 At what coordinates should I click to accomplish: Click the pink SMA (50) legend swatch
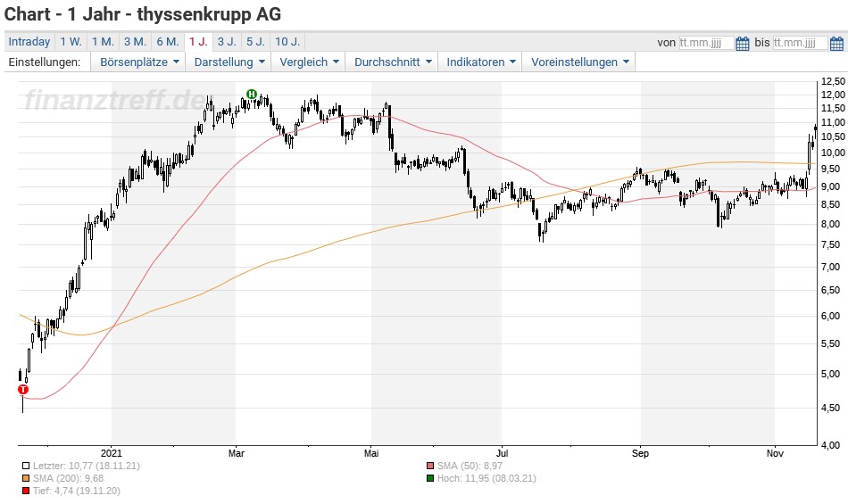430,466
